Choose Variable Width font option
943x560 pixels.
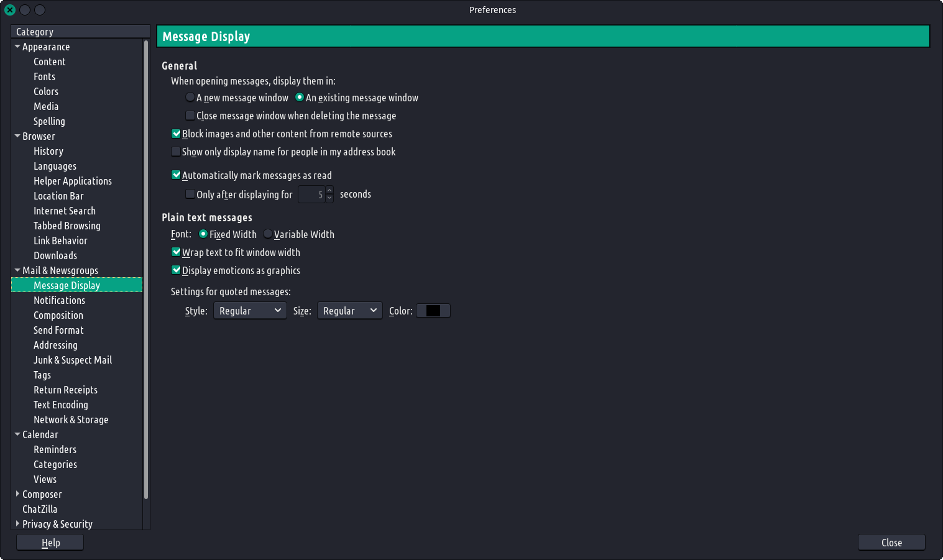tap(268, 234)
